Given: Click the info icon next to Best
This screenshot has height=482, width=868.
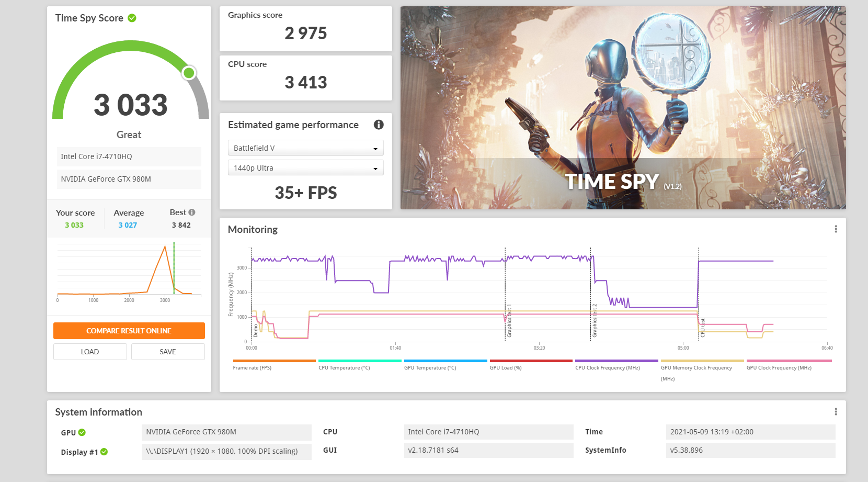Looking at the screenshot, I should point(192,212).
